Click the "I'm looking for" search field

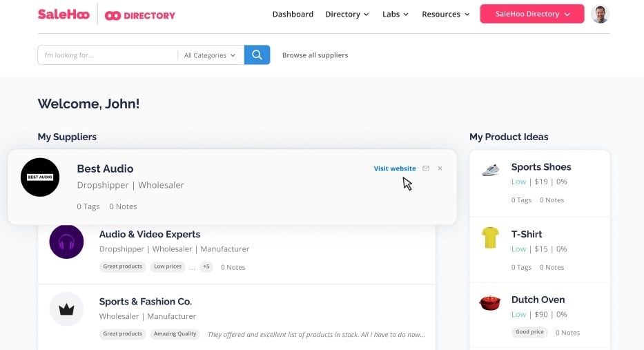pyautogui.click(x=107, y=55)
